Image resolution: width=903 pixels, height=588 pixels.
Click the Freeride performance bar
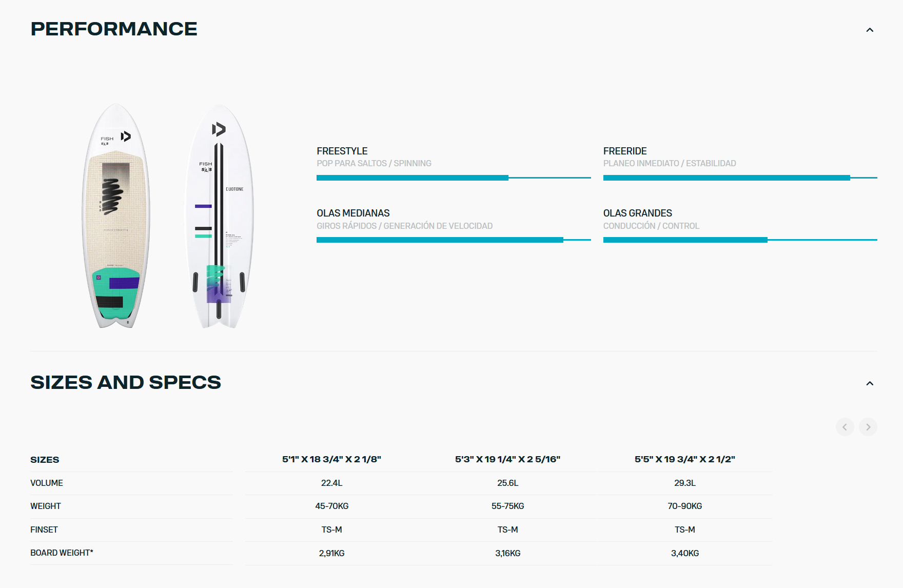tap(740, 178)
